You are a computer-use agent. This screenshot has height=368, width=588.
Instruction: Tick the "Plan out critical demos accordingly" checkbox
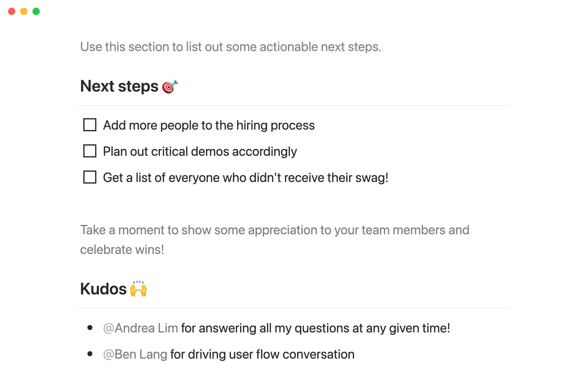[x=90, y=151]
